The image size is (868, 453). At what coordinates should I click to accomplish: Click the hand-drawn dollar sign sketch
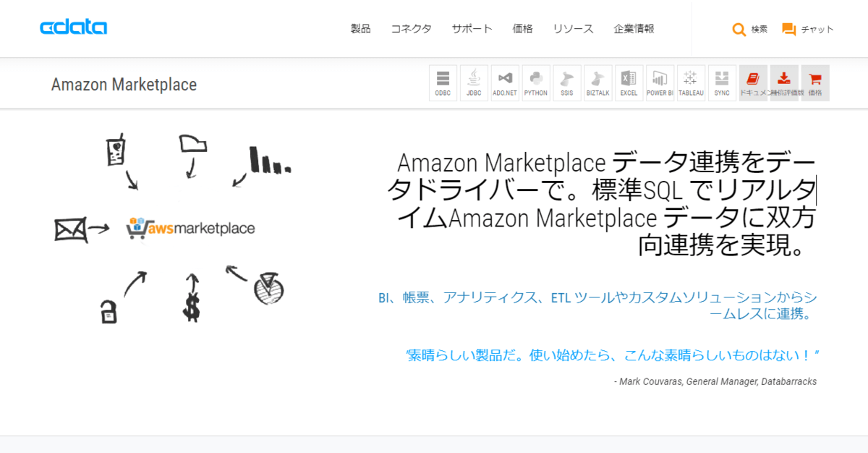point(191,306)
